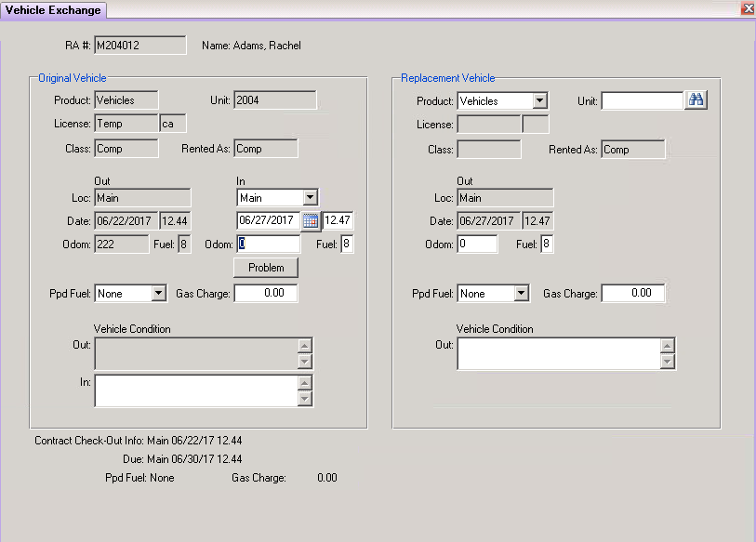
Task: Click the In Odom field of Original Vehicle
Action: tap(268, 244)
